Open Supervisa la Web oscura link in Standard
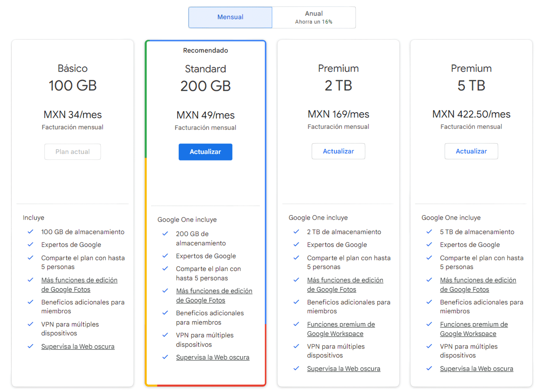Image resolution: width=544 pixels, height=392 pixels. [x=213, y=357]
